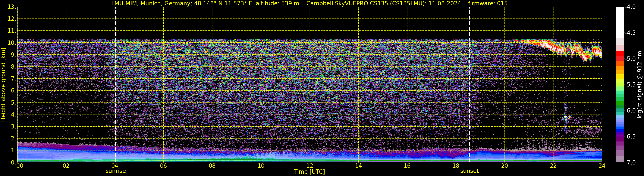
Task: Click the colorbar tick label -5.0
Action: pyautogui.click(x=630, y=59)
